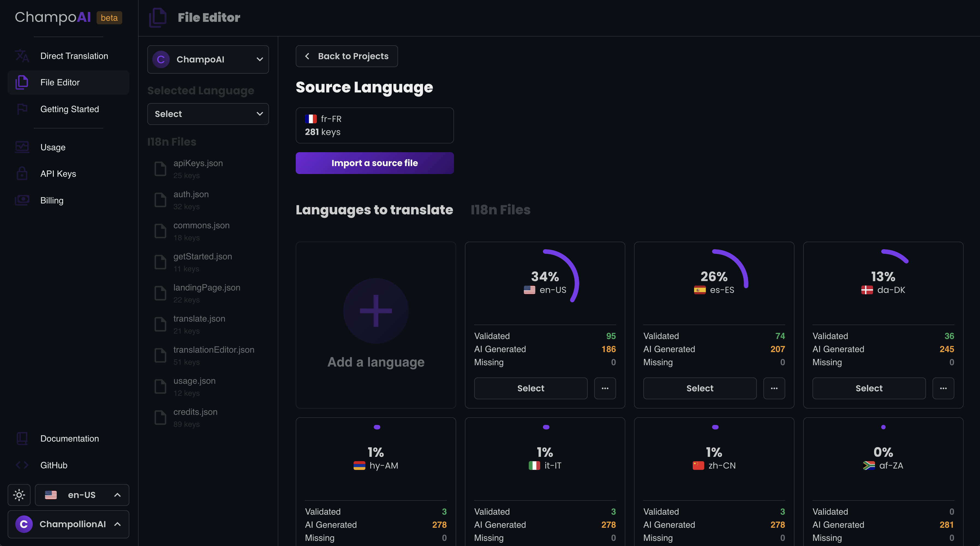Click the plus icon to add language

[375, 311]
